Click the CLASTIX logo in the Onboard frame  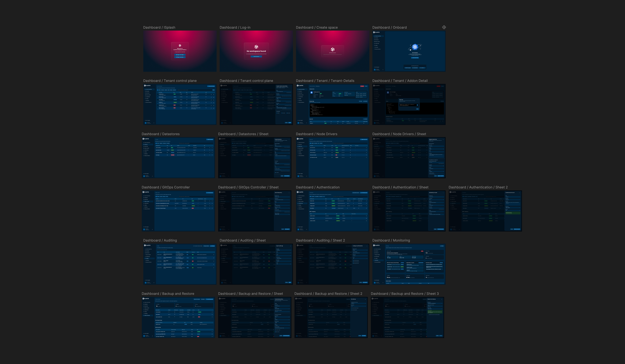[x=376, y=32]
